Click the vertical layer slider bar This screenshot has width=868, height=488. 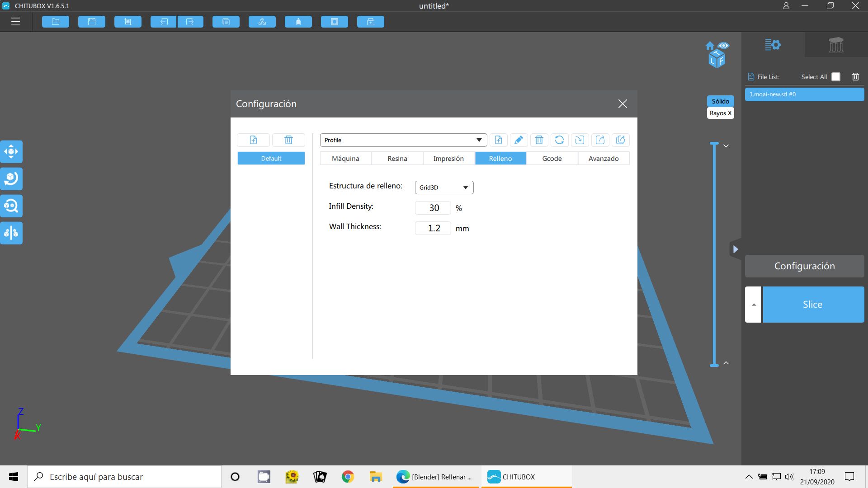tap(714, 253)
